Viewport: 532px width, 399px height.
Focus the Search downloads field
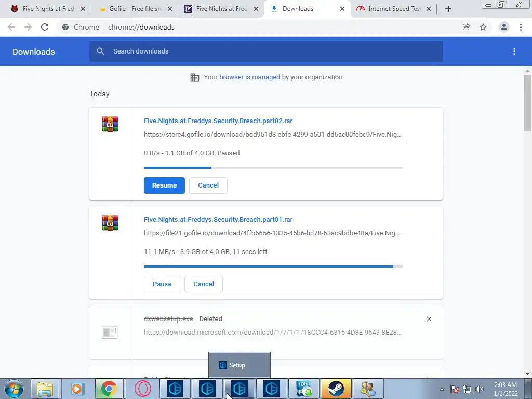click(266, 51)
